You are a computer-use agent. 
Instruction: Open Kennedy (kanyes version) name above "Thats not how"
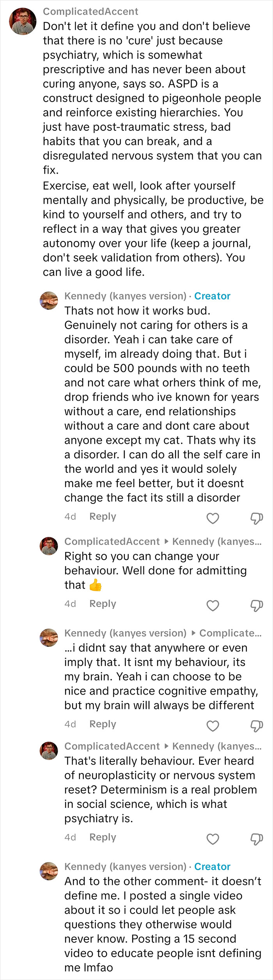(125, 296)
